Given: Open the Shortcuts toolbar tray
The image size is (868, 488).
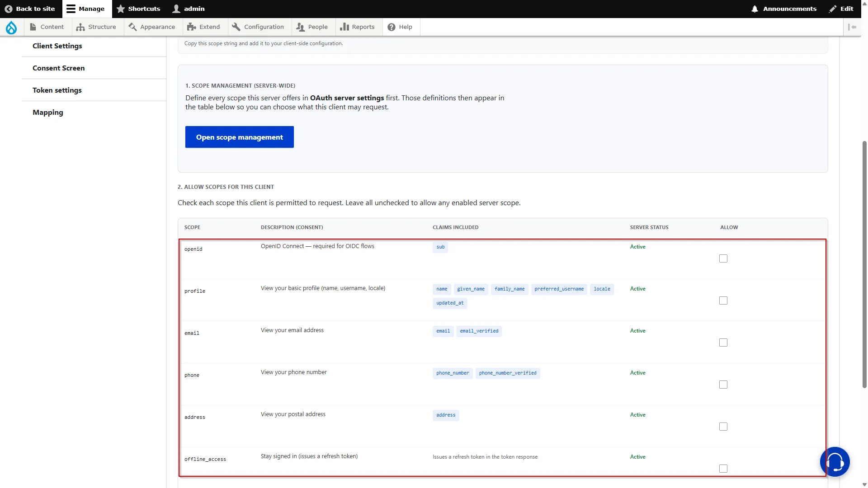Looking at the screenshot, I should pyautogui.click(x=139, y=9).
